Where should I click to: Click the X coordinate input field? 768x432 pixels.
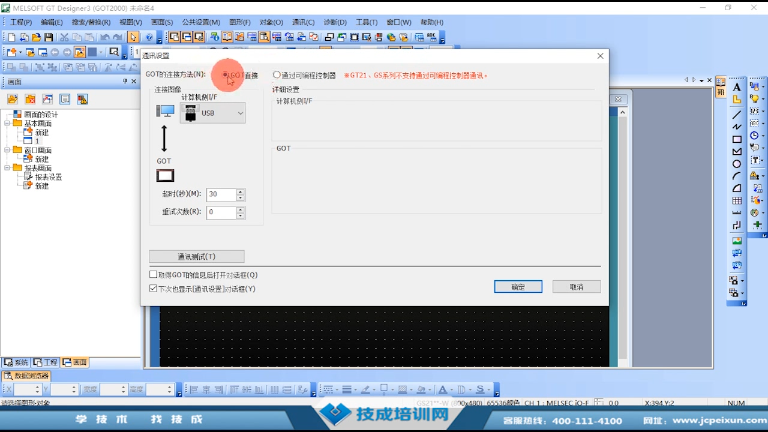click(26, 389)
